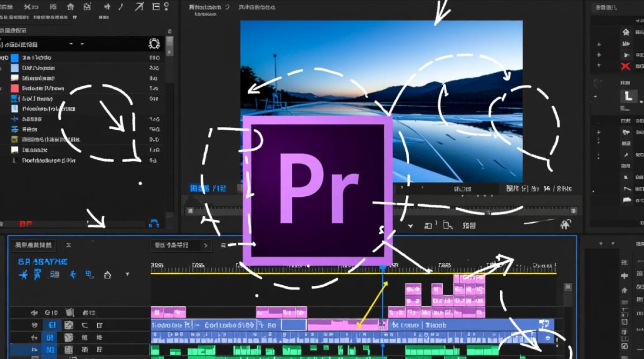644x359 pixels.
Task: Open the small triangle dropdown in timeline toolbar
Action: 127,274
